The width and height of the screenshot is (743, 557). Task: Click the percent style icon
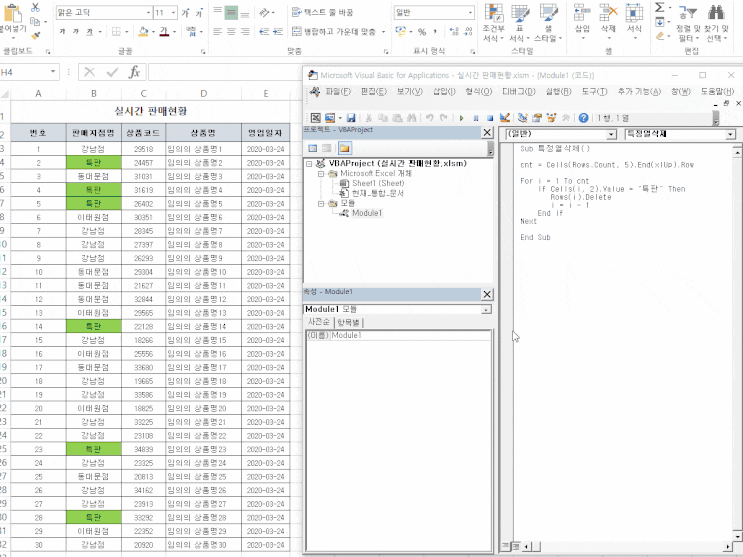pyautogui.click(x=422, y=32)
